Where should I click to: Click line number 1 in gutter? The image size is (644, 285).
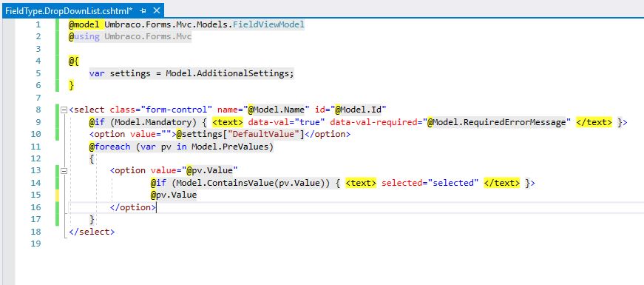click(38, 24)
